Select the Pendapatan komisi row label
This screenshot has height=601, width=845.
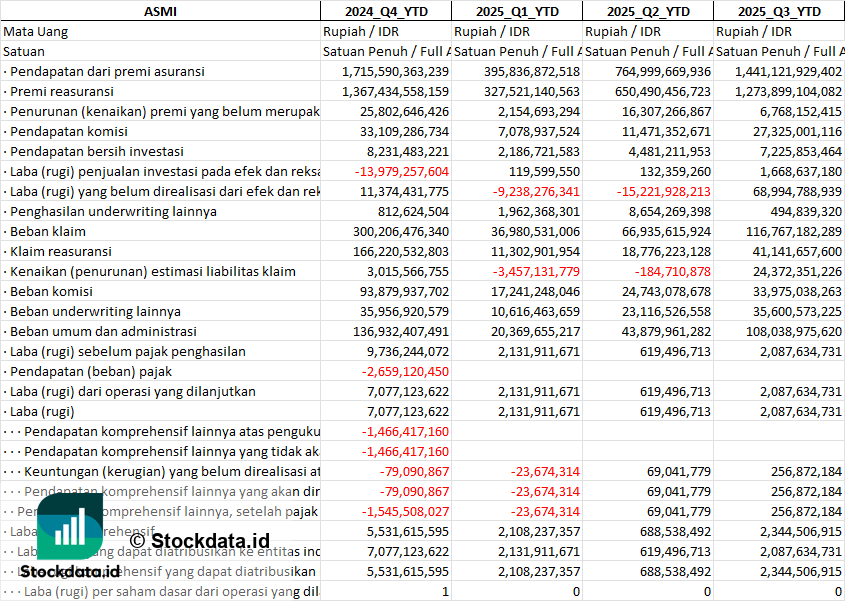[x=70, y=131]
